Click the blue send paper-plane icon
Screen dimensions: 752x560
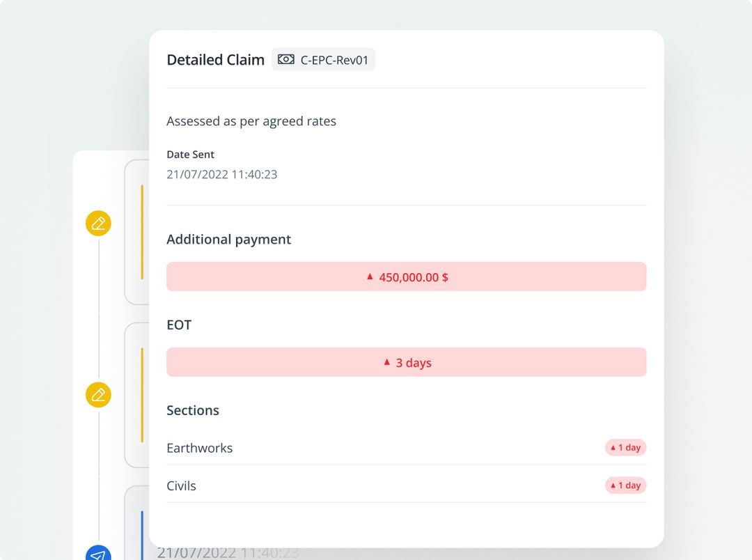coord(98,554)
